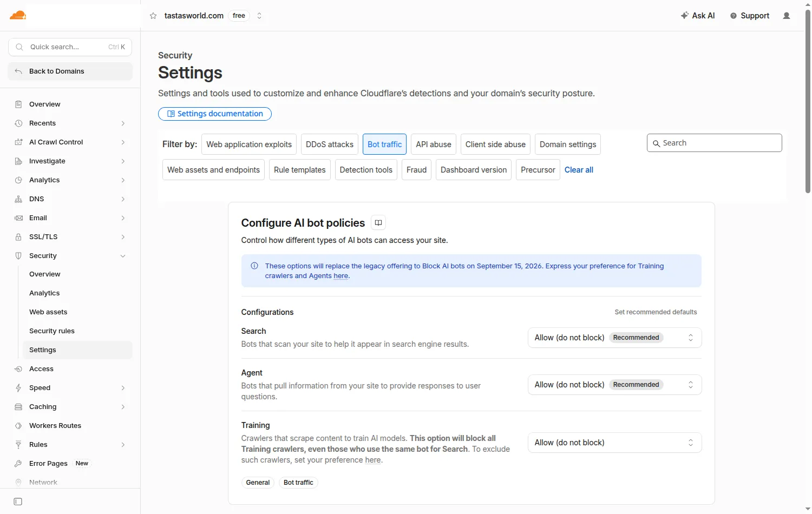The width and height of the screenshot is (812, 514).
Task: Expand the Rules section
Action: tap(123, 445)
